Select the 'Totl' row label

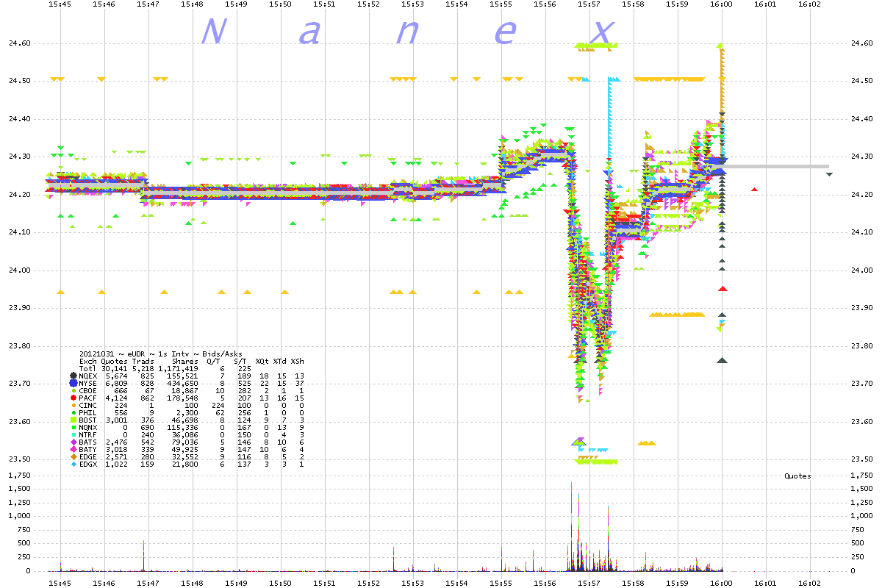coord(88,368)
